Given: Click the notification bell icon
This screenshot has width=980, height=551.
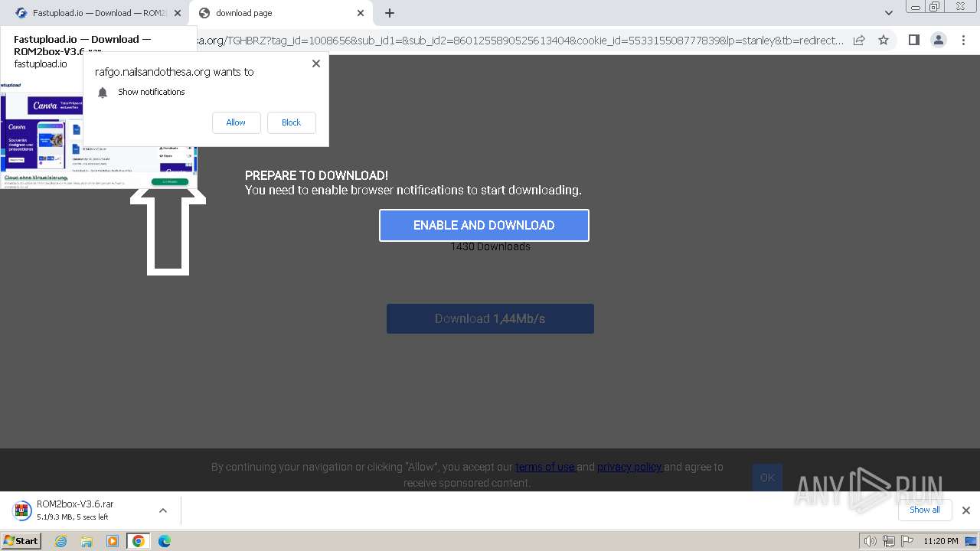Looking at the screenshot, I should [x=103, y=93].
